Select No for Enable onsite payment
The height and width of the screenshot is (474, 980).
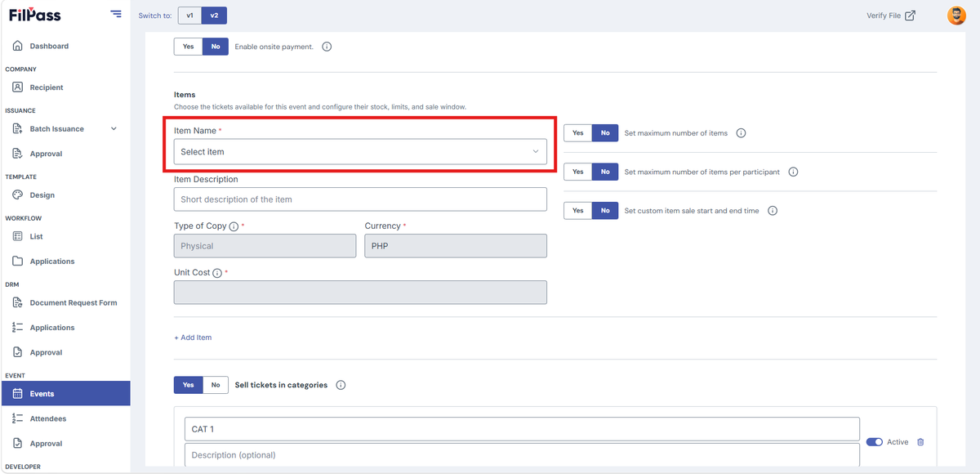216,47
